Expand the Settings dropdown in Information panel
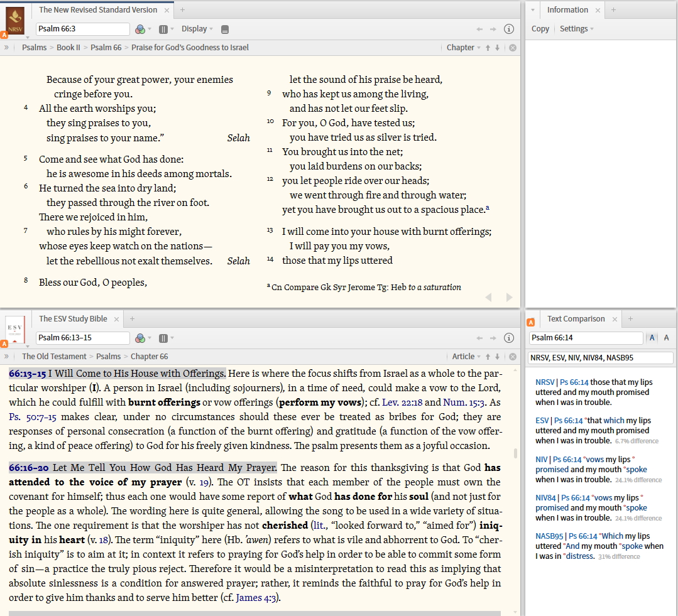Viewport: 678px width, 616px height. pyautogui.click(x=576, y=29)
